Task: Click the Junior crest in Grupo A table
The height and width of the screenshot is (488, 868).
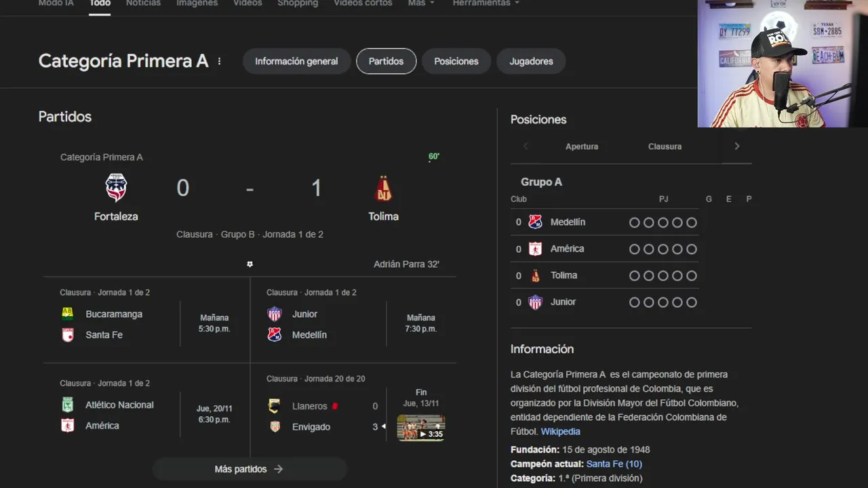Action: (x=535, y=302)
